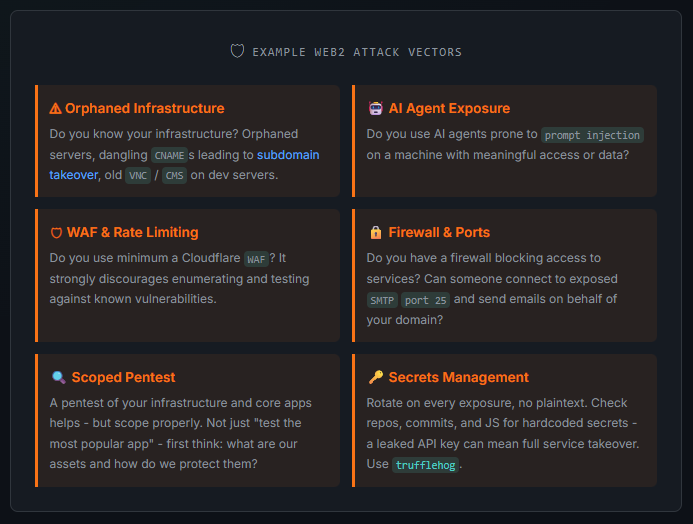Click the text "services? Can someone connect to exposed"

[x=492, y=279]
